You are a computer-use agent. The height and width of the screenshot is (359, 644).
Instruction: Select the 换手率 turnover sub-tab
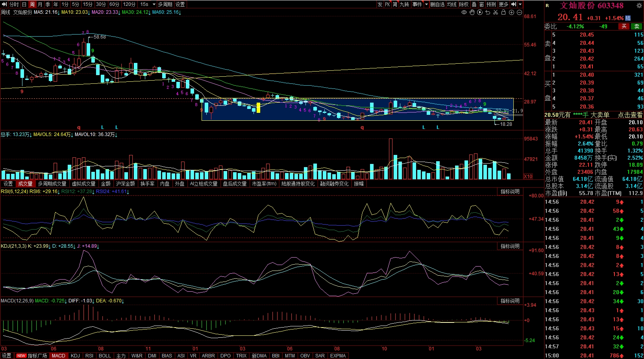tap(147, 184)
